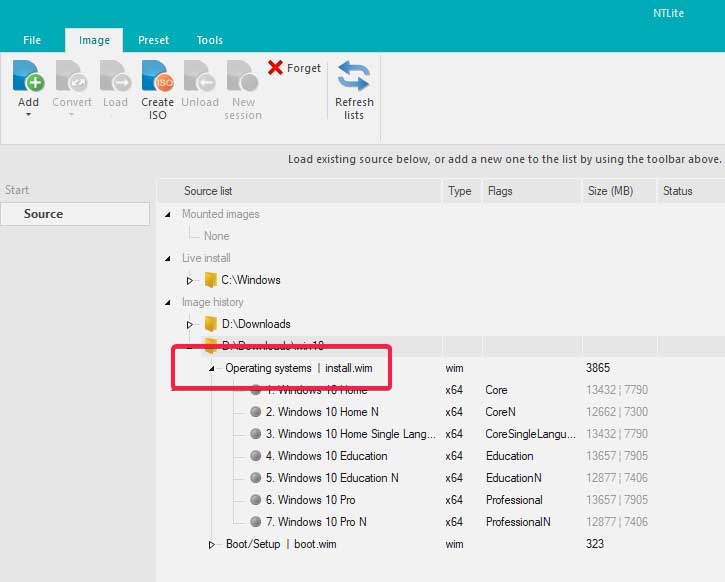725x582 pixels.
Task: Click the Refresh lists icon
Action: [x=354, y=76]
